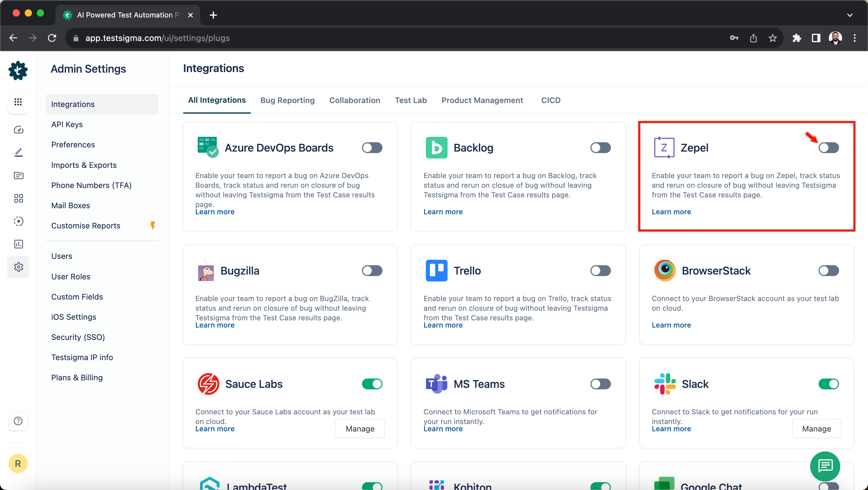868x490 pixels.
Task: Open the reports chart icon in sidebar
Action: click(18, 244)
